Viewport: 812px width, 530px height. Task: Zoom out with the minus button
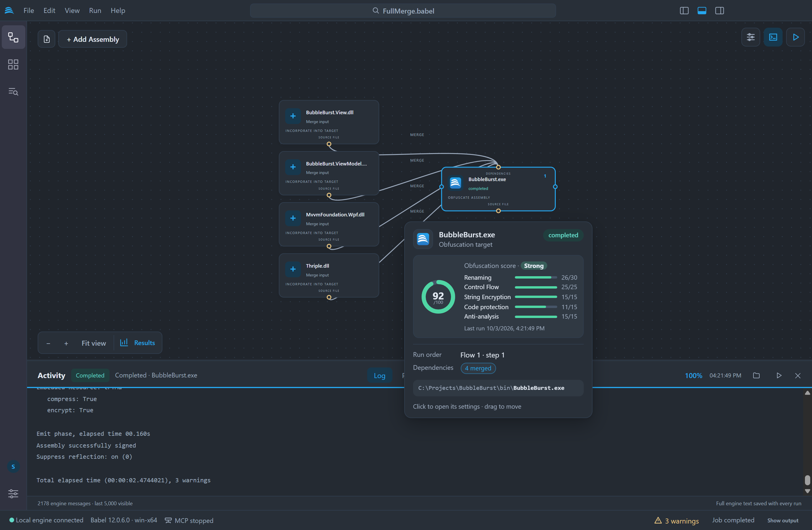[x=49, y=343]
